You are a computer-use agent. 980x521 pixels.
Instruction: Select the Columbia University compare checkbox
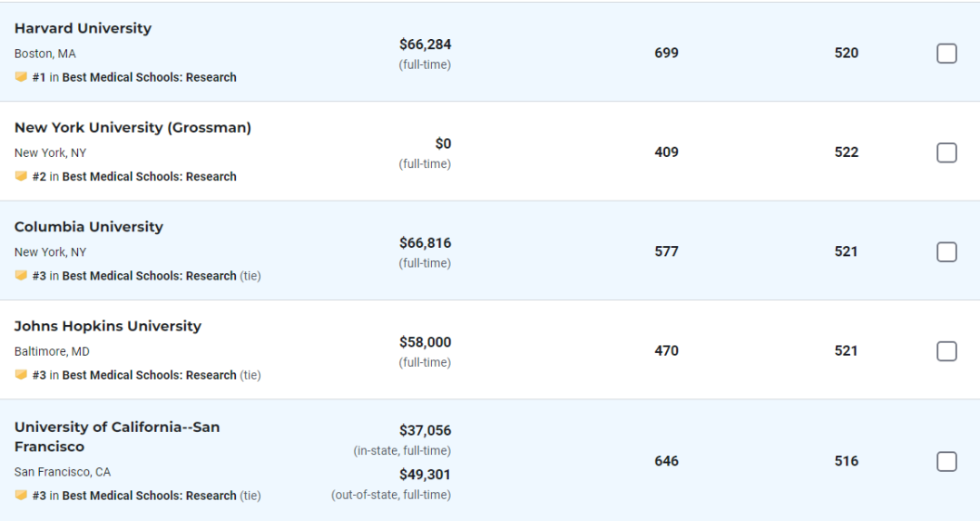click(946, 252)
